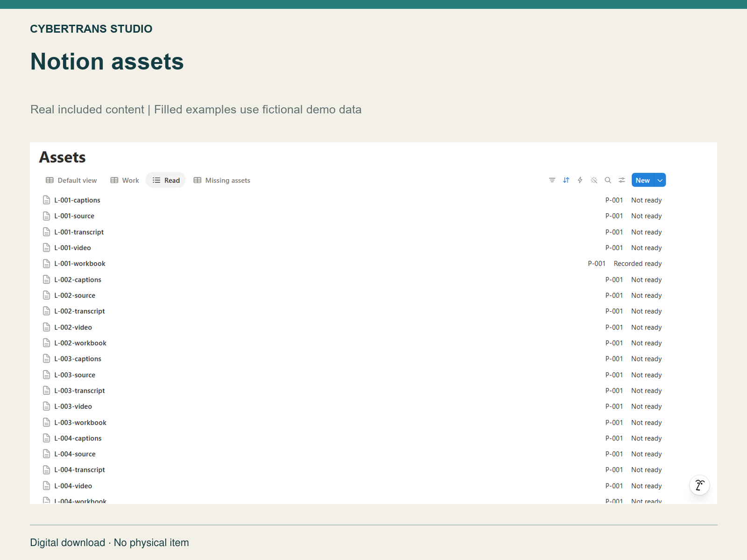Open the L-004-source row
This screenshot has width=747, height=560.
click(x=353, y=454)
